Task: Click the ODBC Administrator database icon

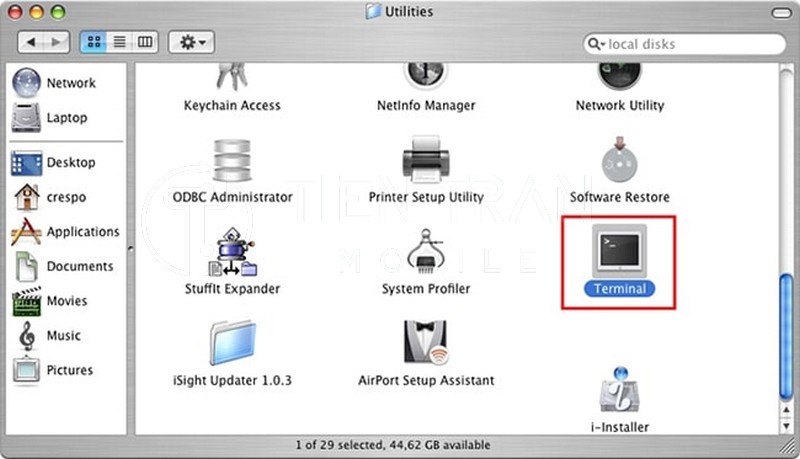Action: point(232,161)
